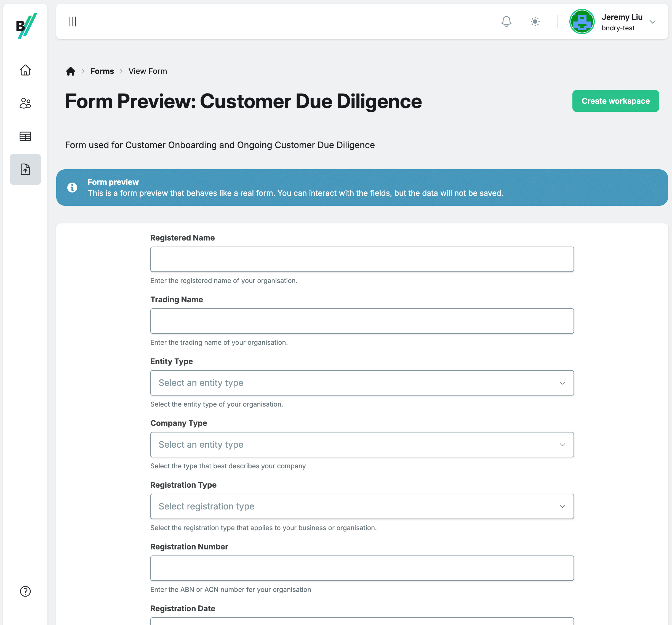Image resolution: width=672 pixels, height=625 pixels.
Task: Open the table list icon in sidebar
Action: point(25,136)
